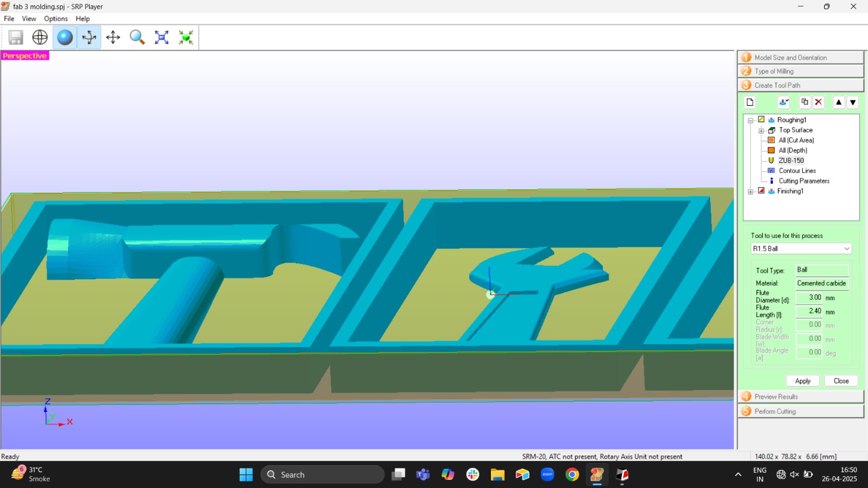
Task: Activate the rotate view tool
Action: pos(89,37)
